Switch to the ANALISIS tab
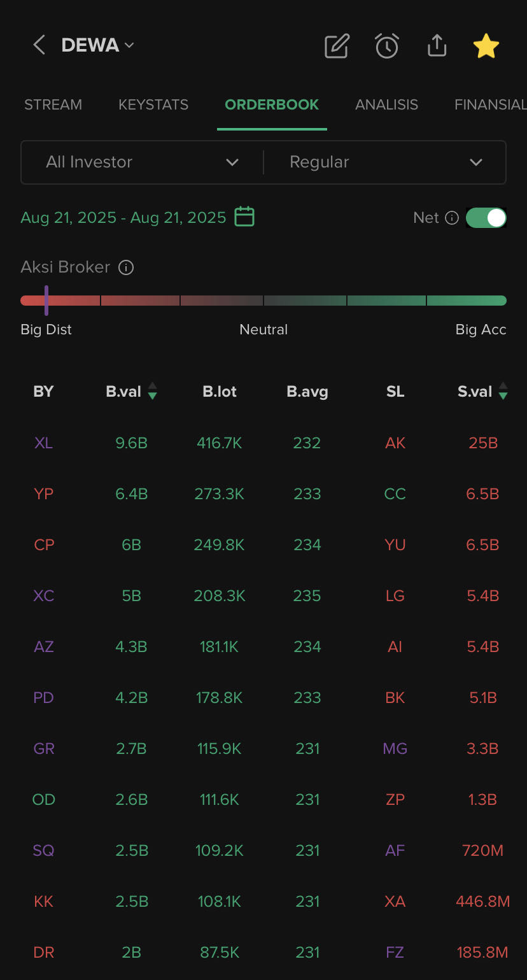This screenshot has width=527, height=980. pyautogui.click(x=386, y=104)
